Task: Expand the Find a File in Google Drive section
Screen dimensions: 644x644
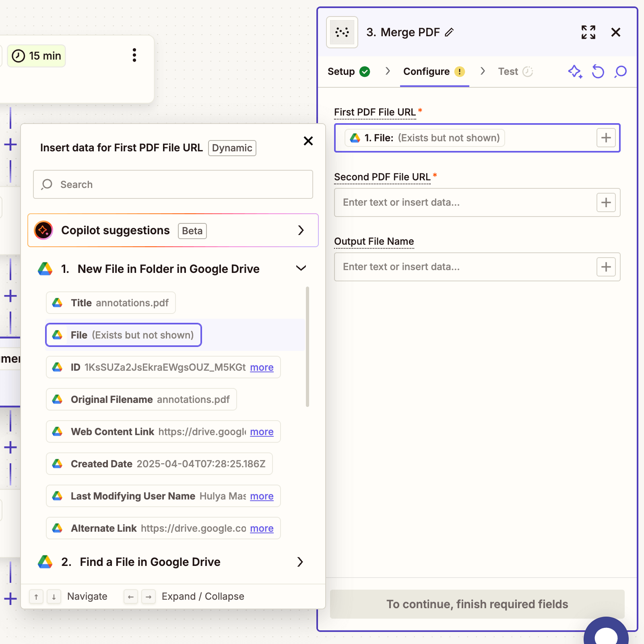Action: coord(301,562)
